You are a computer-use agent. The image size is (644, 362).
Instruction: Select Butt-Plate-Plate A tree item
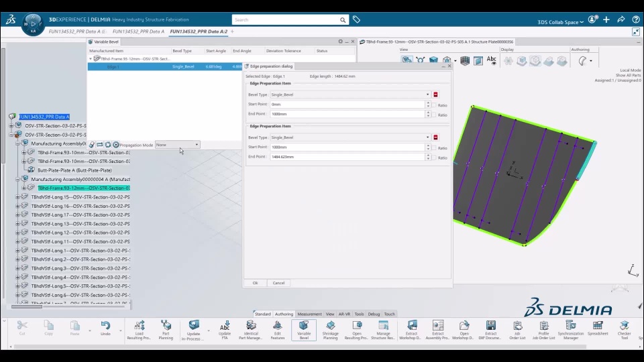click(x=74, y=170)
